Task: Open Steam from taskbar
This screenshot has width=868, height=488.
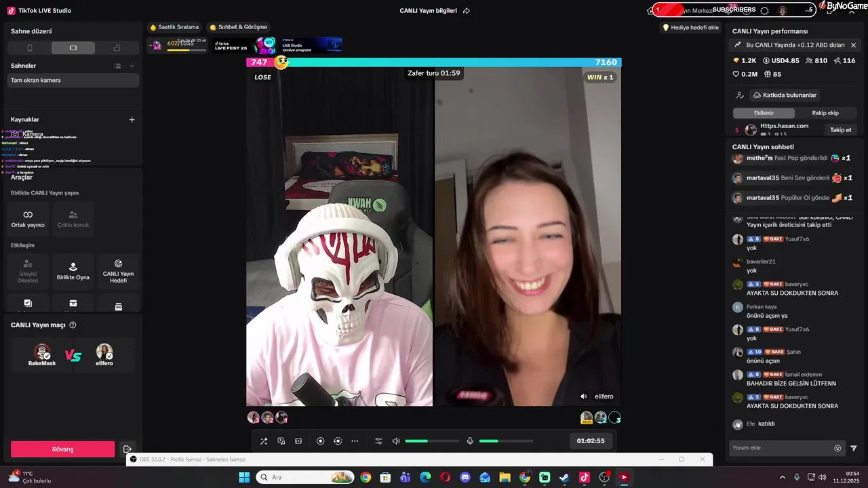Action: (564, 477)
